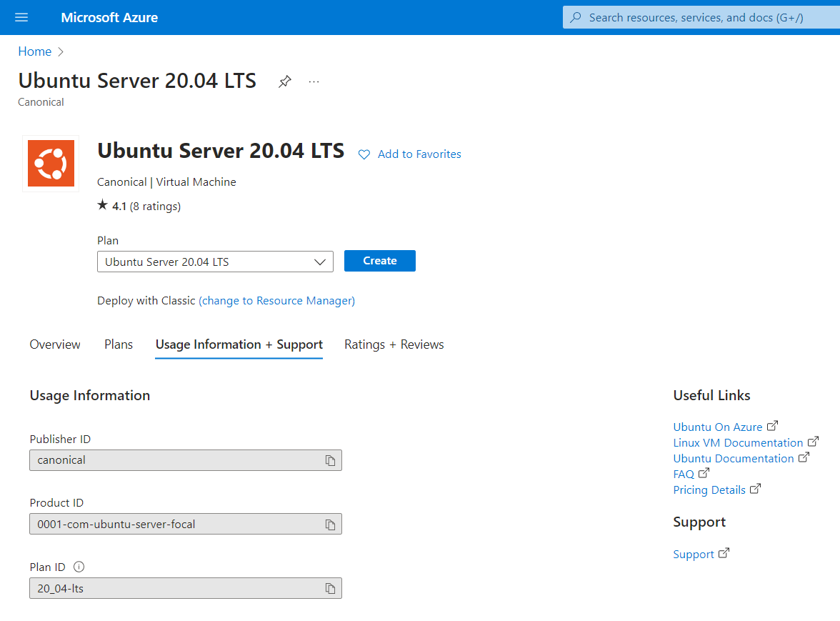
Task: Focus the search resources box
Action: 701,18
